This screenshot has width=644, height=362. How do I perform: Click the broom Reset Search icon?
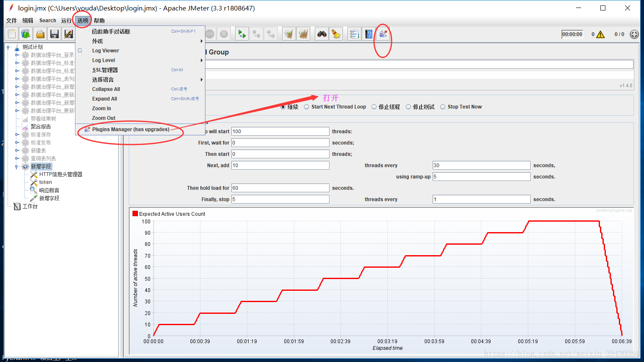coord(336,34)
